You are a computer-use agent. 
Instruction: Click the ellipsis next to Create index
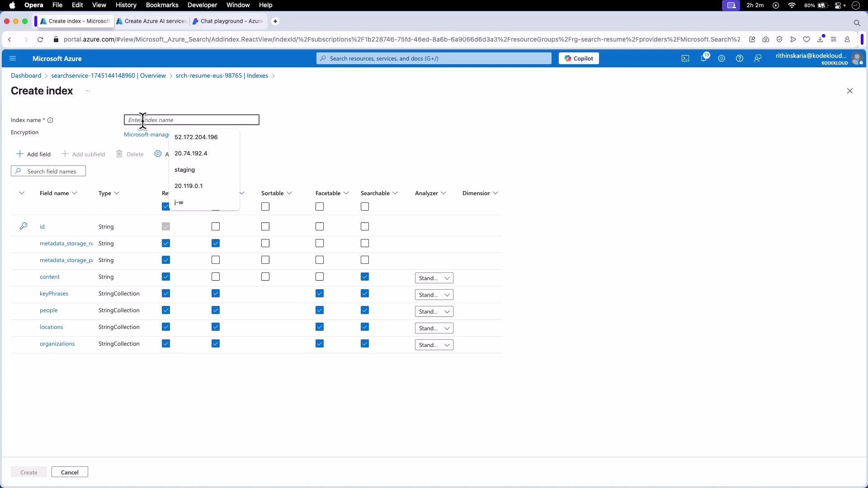(88, 91)
